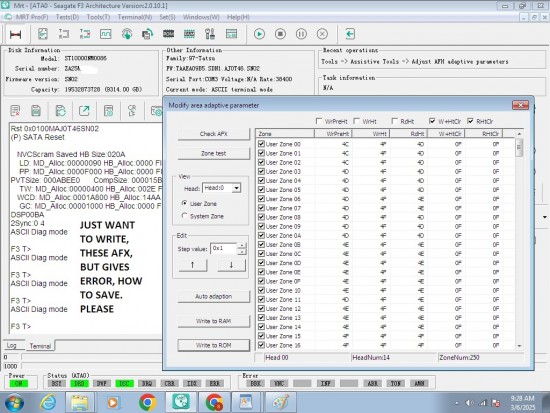This screenshot has height=413, width=550.
Task: Open the Windows(W) menu
Action: click(201, 17)
